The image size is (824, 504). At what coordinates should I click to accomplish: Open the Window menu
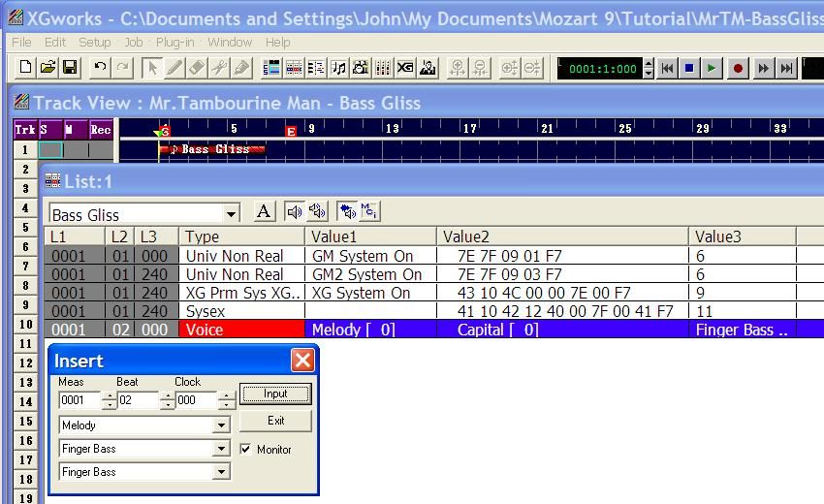pyautogui.click(x=230, y=42)
